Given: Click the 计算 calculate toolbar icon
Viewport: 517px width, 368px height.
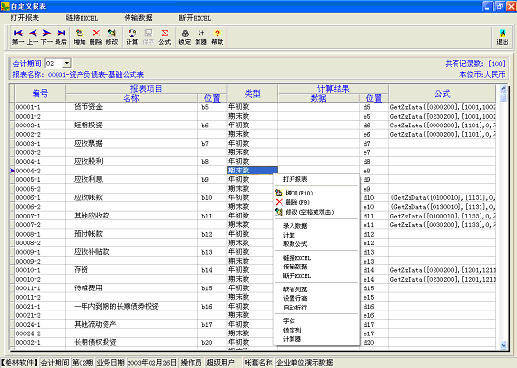Looking at the screenshot, I should pos(132,37).
